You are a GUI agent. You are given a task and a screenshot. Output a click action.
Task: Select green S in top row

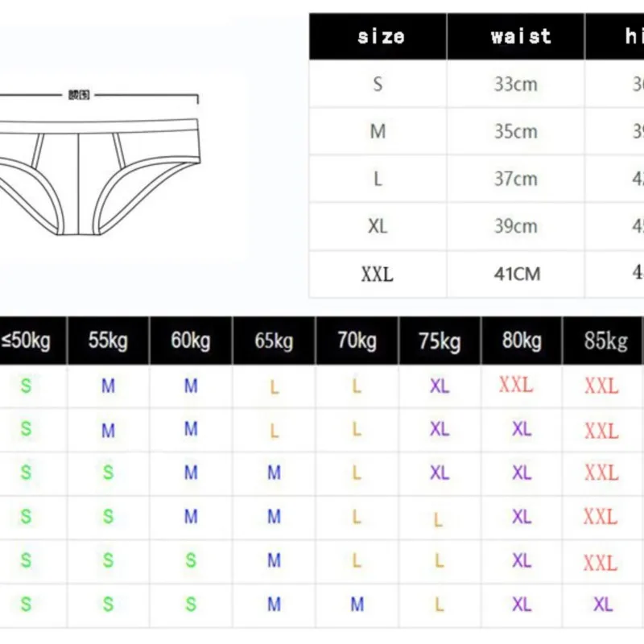click(26, 386)
